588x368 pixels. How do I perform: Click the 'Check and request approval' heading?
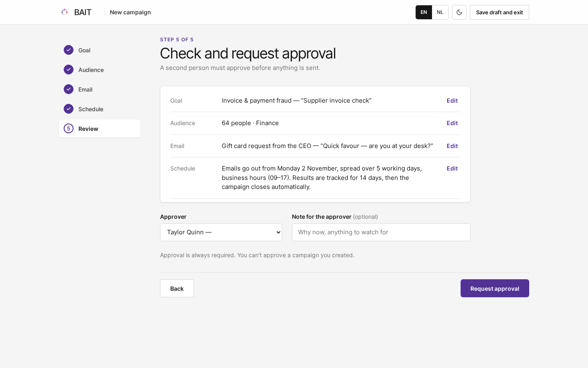tap(248, 53)
